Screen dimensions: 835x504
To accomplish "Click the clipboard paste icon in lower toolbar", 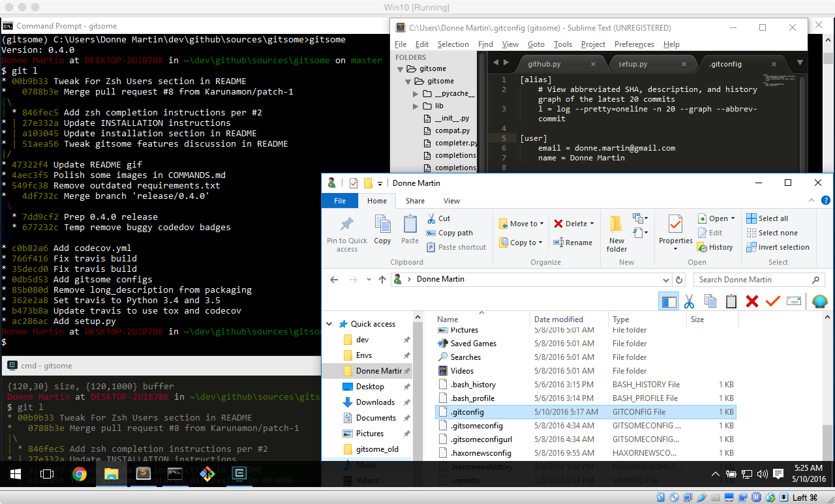I will click(x=731, y=301).
